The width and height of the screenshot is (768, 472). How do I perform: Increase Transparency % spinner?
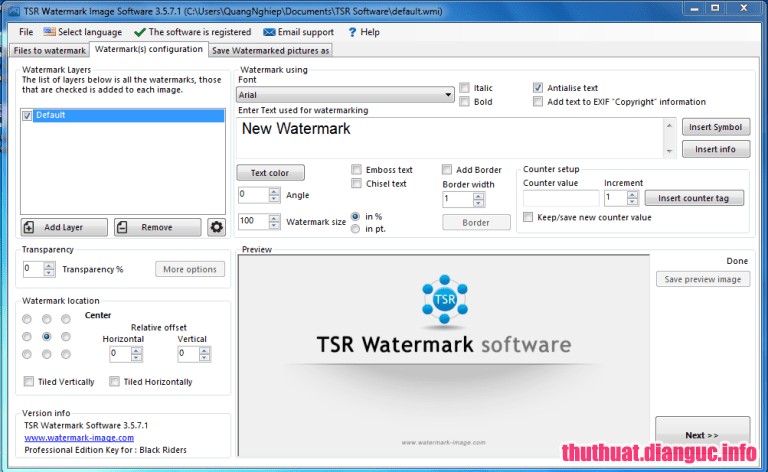click(49, 266)
